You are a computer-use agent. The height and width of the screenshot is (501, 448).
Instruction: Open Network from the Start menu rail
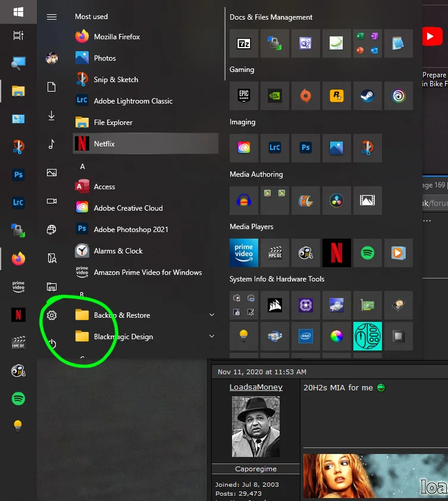click(51, 230)
